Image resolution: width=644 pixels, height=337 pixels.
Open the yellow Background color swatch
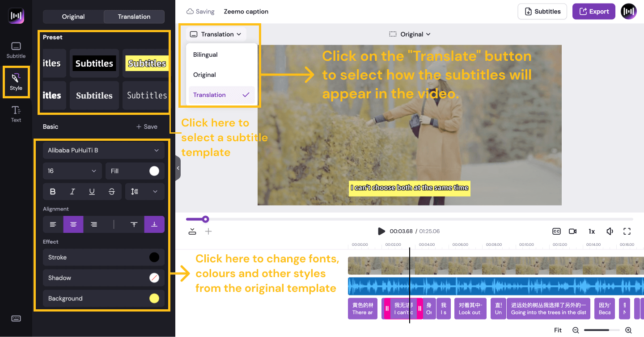point(154,299)
